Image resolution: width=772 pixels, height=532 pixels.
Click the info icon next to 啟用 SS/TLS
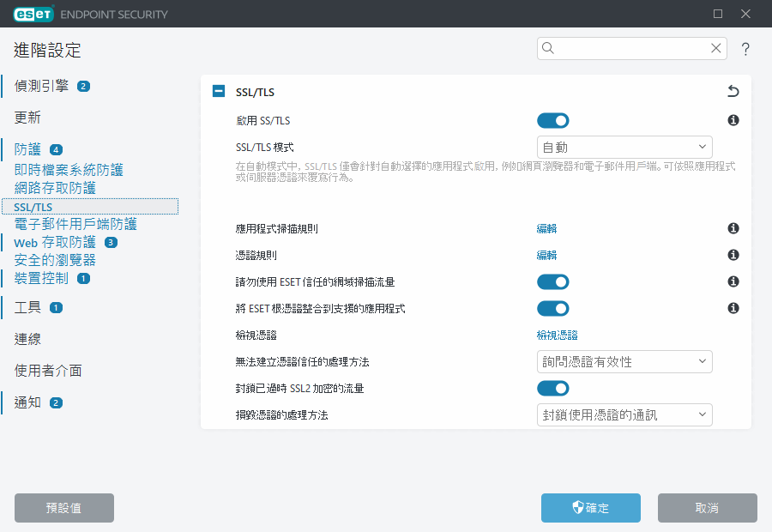(x=733, y=120)
